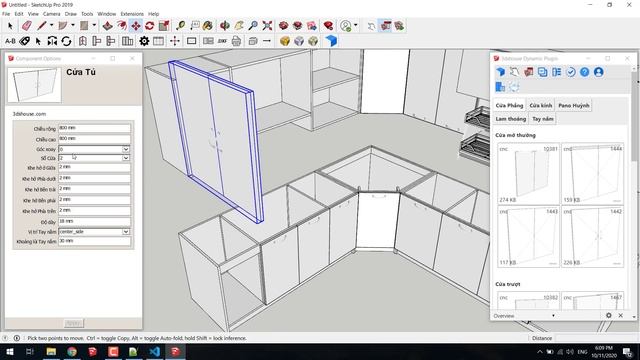The image size is (640, 360).
Task: Activate the Pan hand tool
Action: click(239, 26)
